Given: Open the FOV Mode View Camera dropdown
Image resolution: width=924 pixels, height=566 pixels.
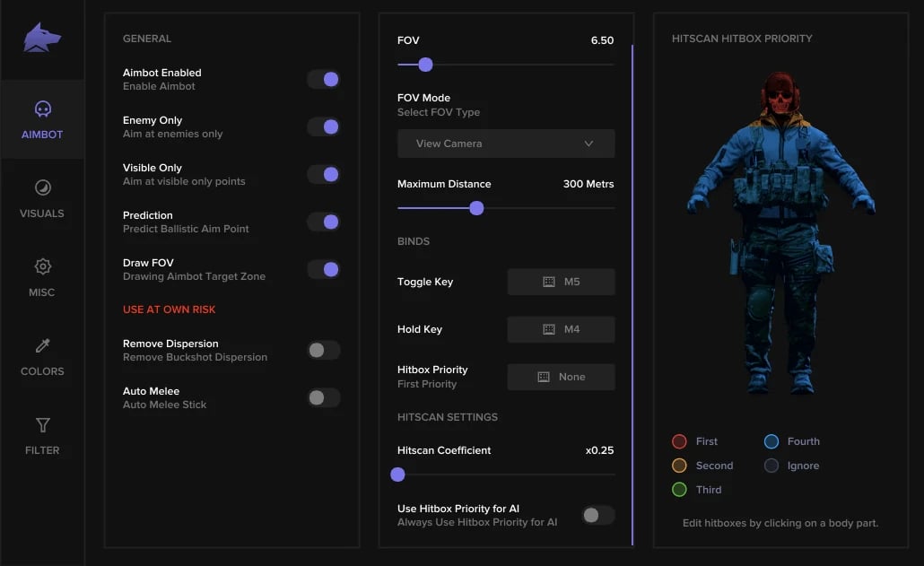Looking at the screenshot, I should pyautogui.click(x=506, y=144).
